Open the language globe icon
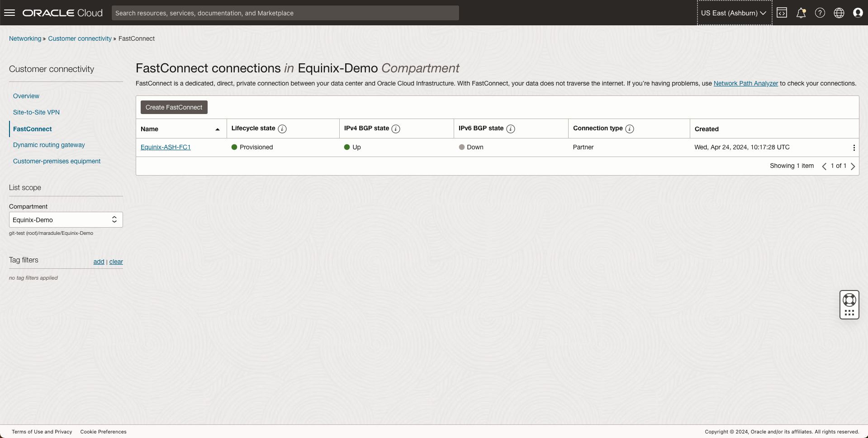868x438 pixels. [839, 13]
